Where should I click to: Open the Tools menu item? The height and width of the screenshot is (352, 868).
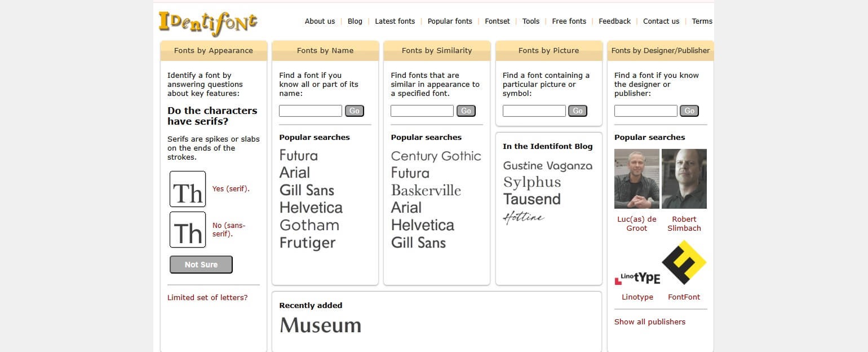coord(531,21)
